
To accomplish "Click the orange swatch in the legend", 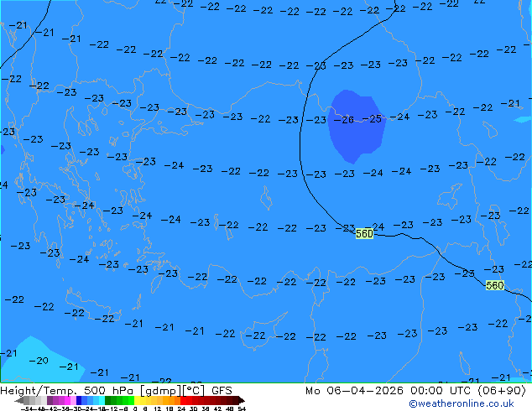I will [x=172, y=400].
